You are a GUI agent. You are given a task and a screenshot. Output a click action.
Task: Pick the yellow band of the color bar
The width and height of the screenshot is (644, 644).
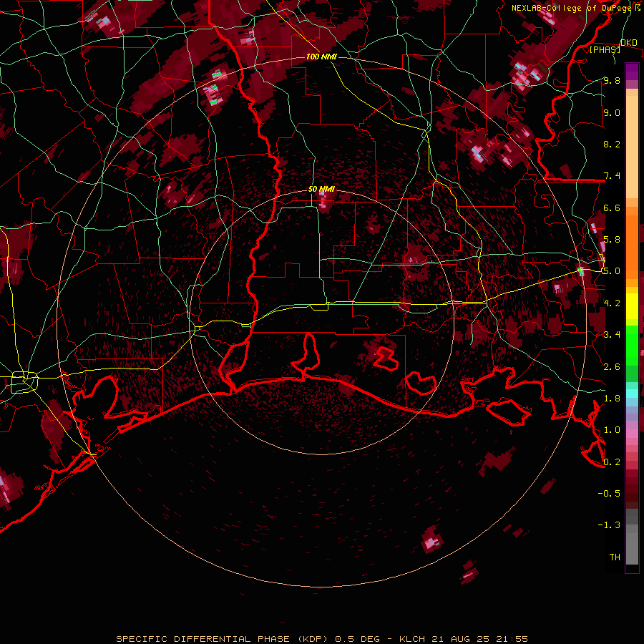(632, 306)
